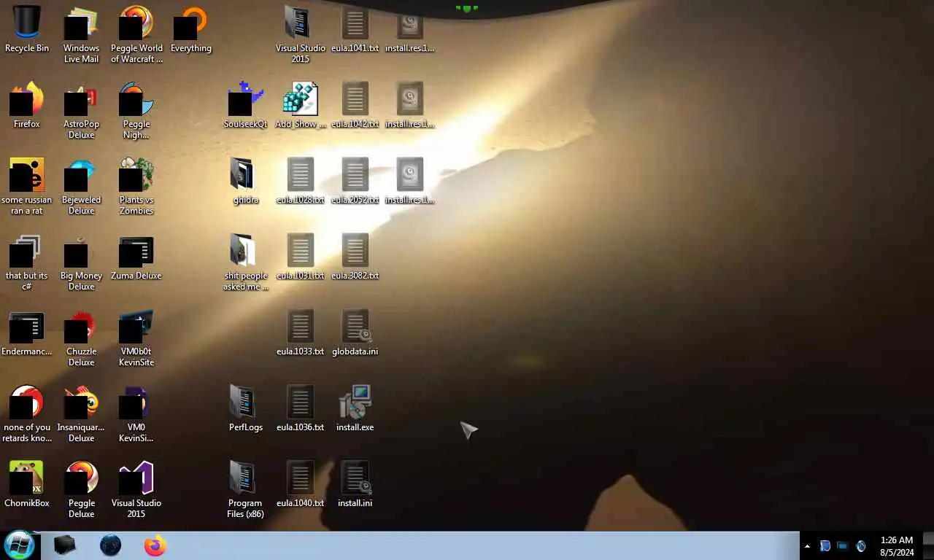Select the 'that but its c#' shortcut
Viewport: 934px width, 560px height.
(x=27, y=262)
